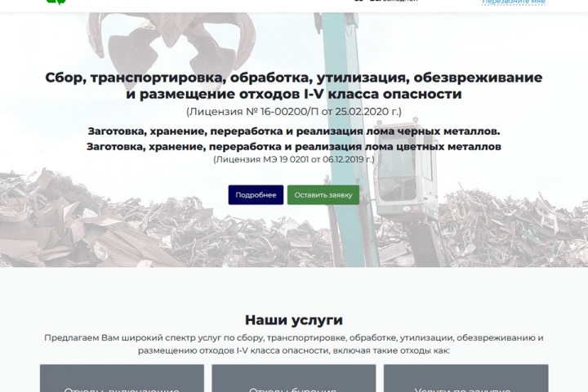
Task: Open the 'Перезвоните мне' callback link
Action: tap(514, 2)
